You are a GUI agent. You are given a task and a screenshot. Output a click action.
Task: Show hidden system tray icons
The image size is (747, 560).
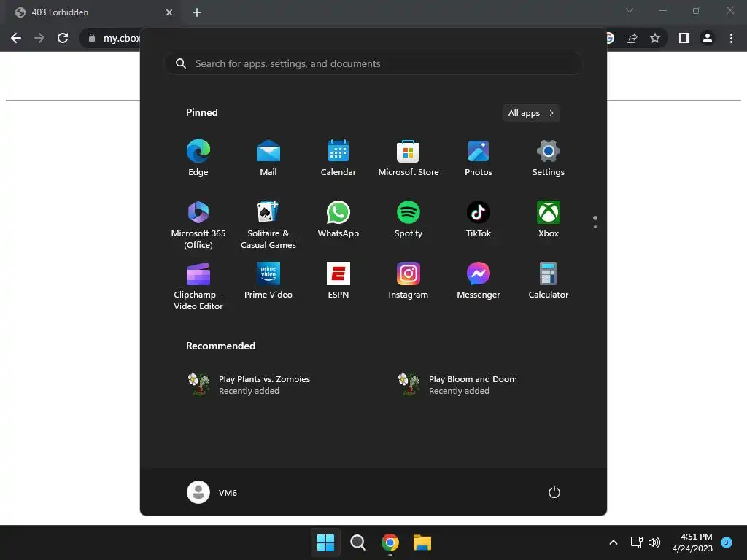pyautogui.click(x=614, y=542)
